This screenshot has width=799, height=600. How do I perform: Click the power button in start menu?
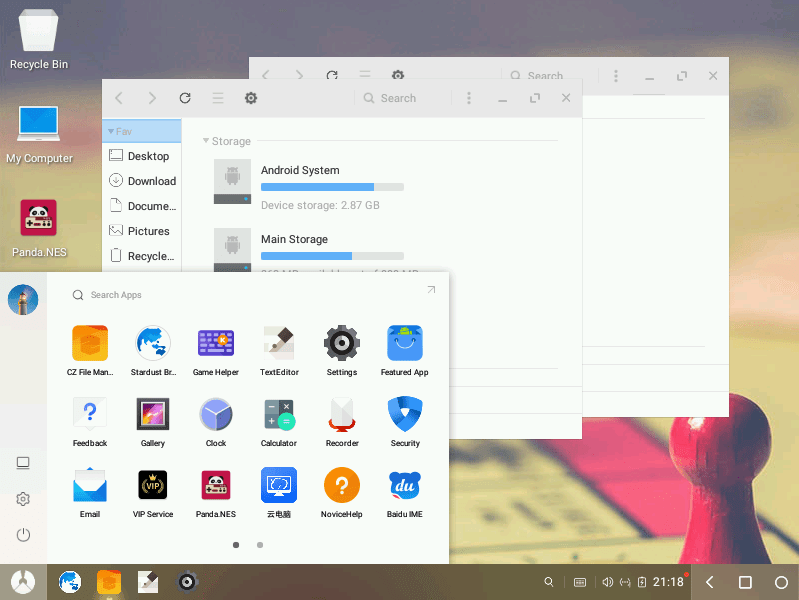tap(23, 535)
